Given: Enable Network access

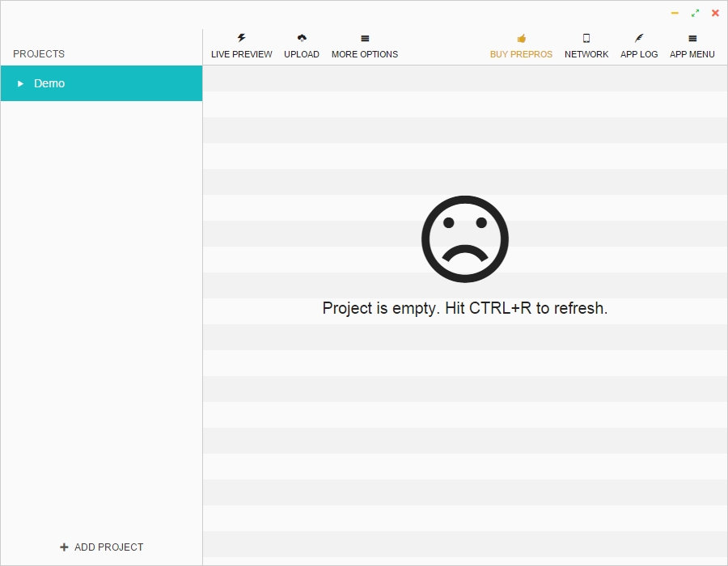Looking at the screenshot, I should click(586, 45).
